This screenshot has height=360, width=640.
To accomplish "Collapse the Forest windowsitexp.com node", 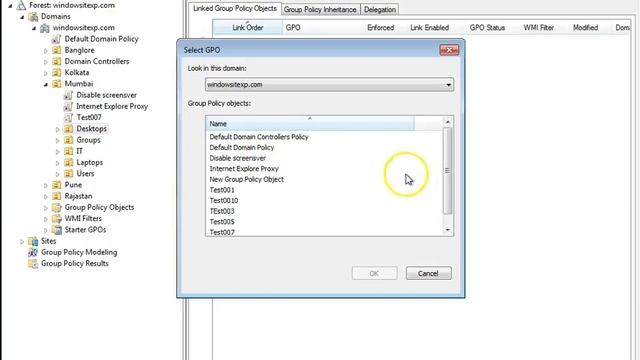I will [x=10, y=6].
